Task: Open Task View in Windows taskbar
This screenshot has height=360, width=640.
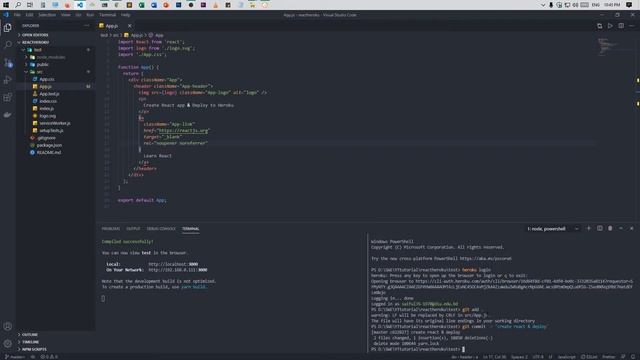Action: pos(30,5)
